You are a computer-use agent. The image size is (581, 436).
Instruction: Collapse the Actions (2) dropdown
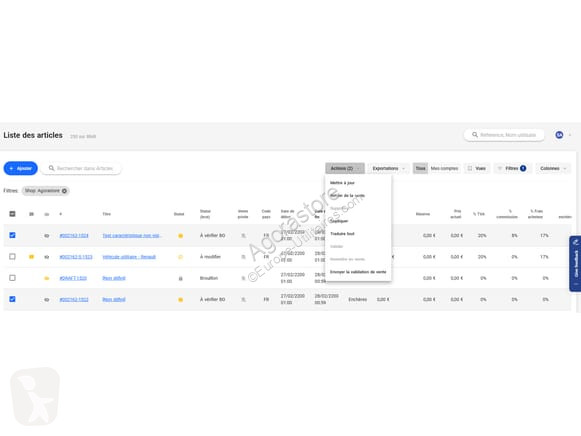coord(345,168)
